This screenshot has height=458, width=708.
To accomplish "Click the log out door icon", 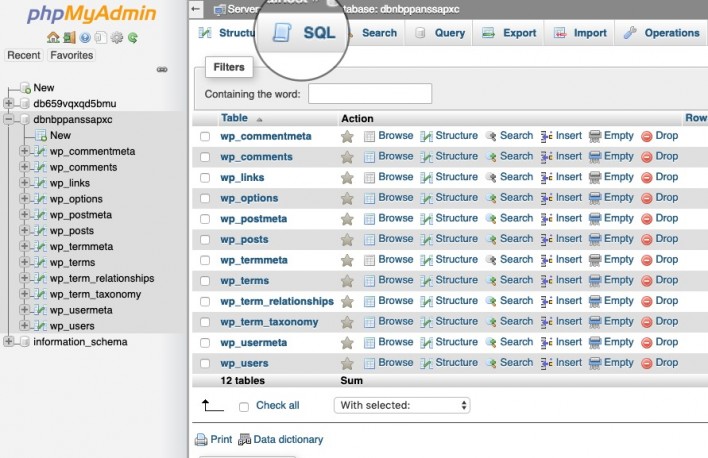I will pos(69,37).
